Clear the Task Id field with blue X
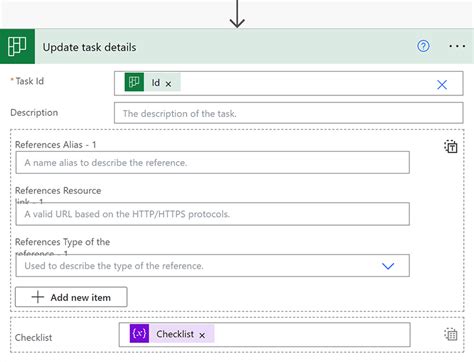Viewport: 474px width, 362px height. 442,84
